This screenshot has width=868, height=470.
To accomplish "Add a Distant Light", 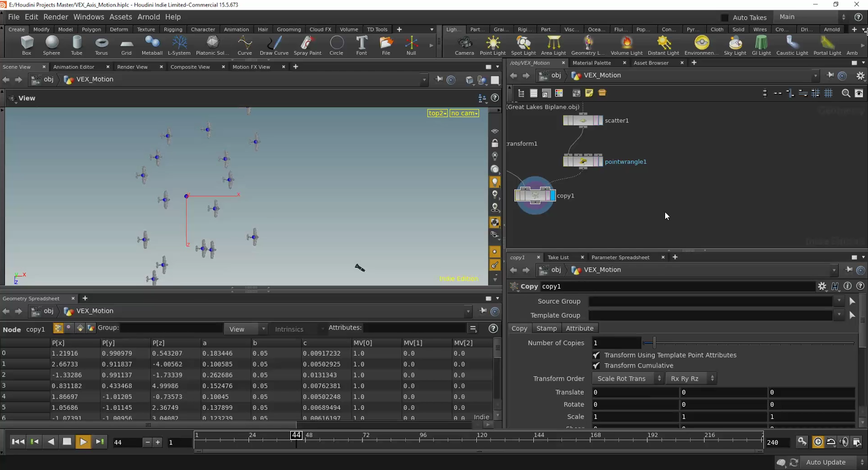I will [x=663, y=46].
